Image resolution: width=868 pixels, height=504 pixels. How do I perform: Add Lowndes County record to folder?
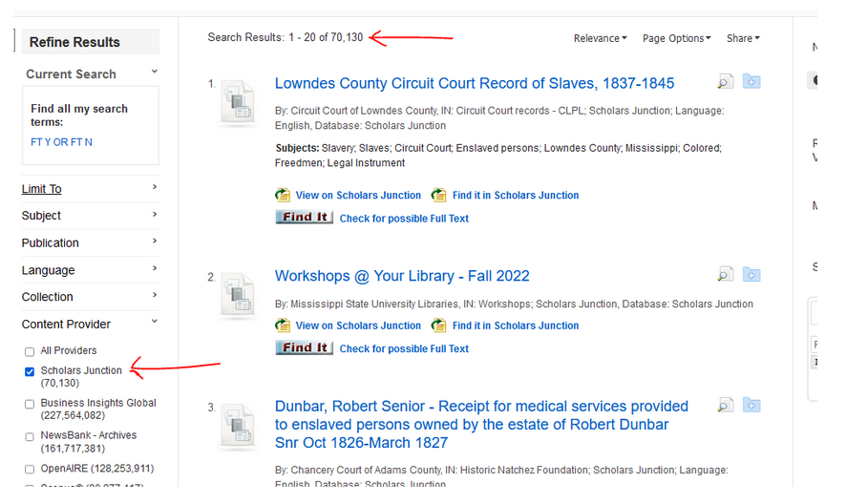click(752, 82)
